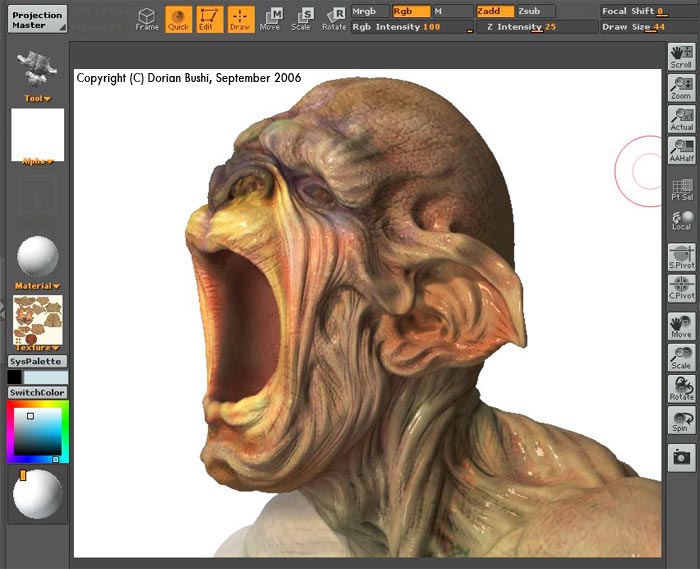The image size is (700, 569).
Task: Click the Actual size icon
Action: tap(681, 119)
